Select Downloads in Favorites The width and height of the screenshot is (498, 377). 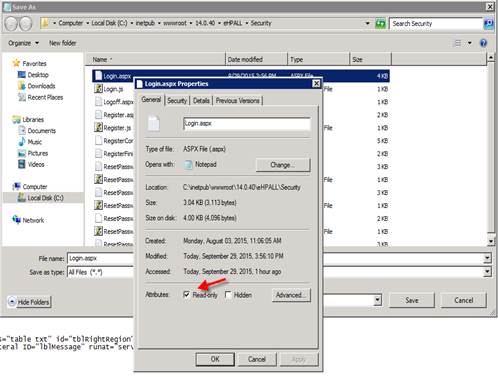(x=37, y=86)
